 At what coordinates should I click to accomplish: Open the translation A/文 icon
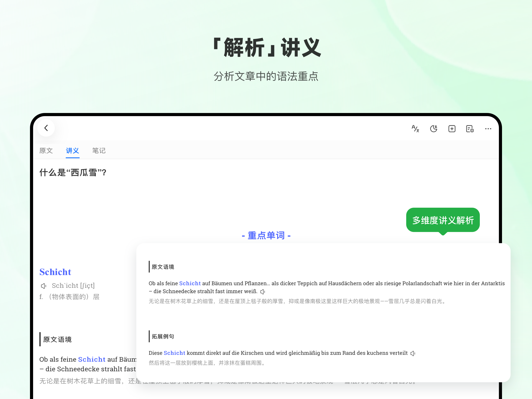click(415, 129)
